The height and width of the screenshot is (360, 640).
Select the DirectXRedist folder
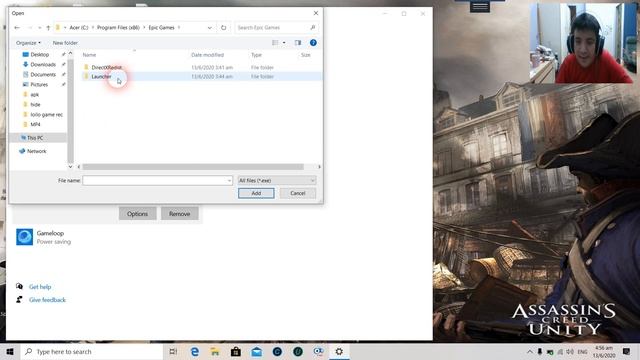107,67
